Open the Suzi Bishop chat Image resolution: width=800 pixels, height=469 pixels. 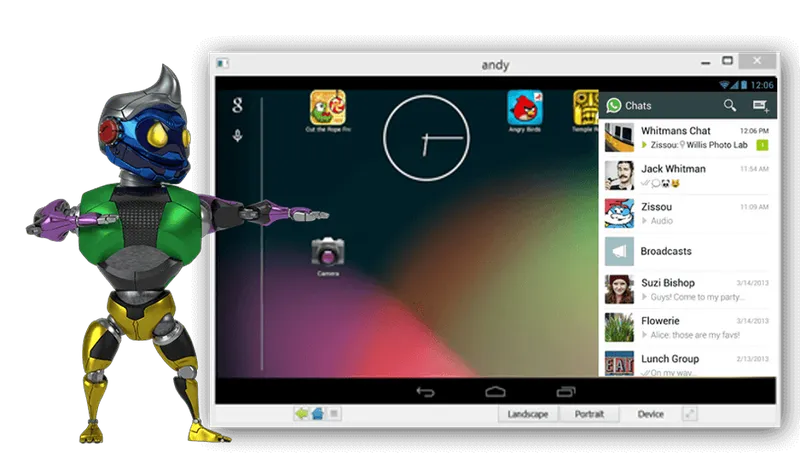[x=687, y=289]
